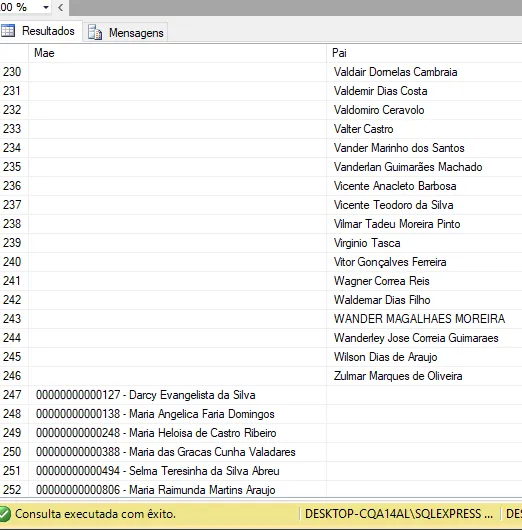Viewport: 522px width, 530px height.
Task: Click the DESKTOP-CQA14AL\SQLEXPRESS status bar server name
Action: [399, 514]
